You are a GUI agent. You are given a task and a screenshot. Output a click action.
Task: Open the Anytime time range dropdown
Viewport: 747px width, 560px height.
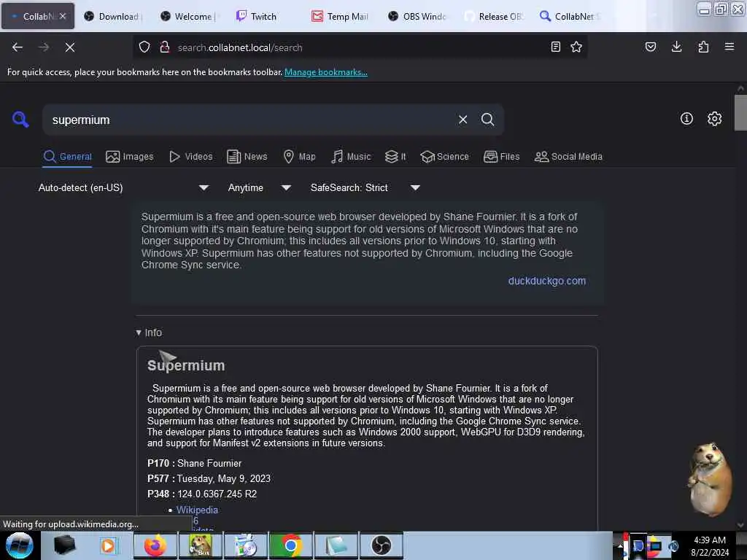coord(259,187)
